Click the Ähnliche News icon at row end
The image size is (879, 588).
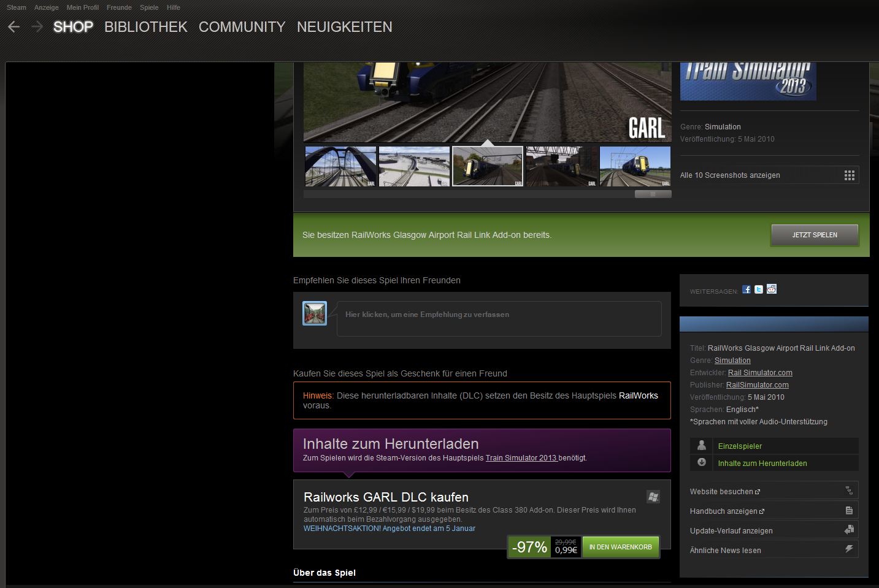tap(849, 549)
